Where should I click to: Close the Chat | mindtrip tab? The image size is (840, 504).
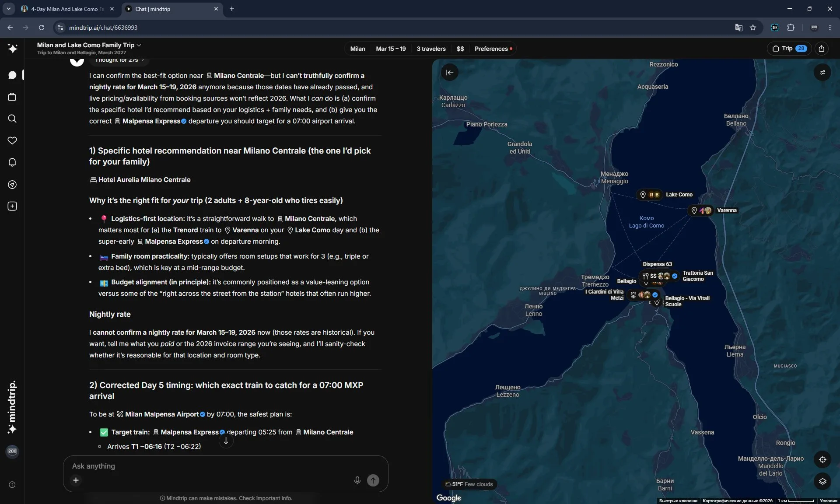pyautogui.click(x=216, y=9)
